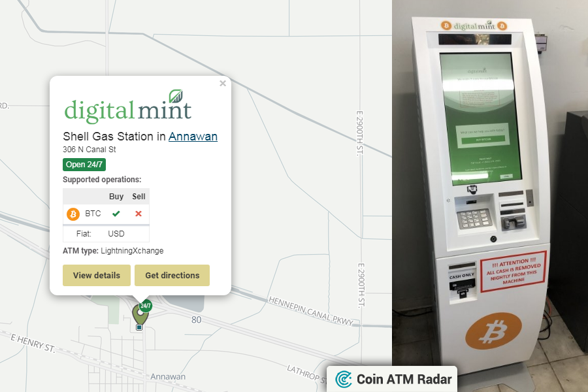Click the Open 24/7 badge
Screen dimensions: 588x392
click(x=84, y=164)
